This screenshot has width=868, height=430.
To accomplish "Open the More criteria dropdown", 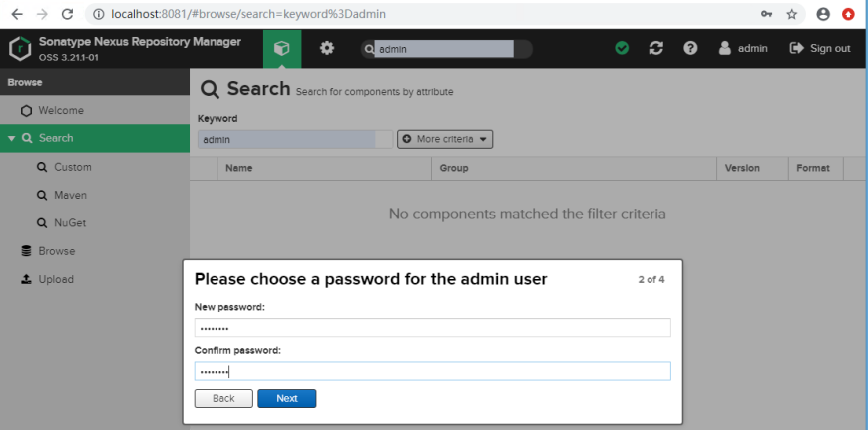I will 445,139.
